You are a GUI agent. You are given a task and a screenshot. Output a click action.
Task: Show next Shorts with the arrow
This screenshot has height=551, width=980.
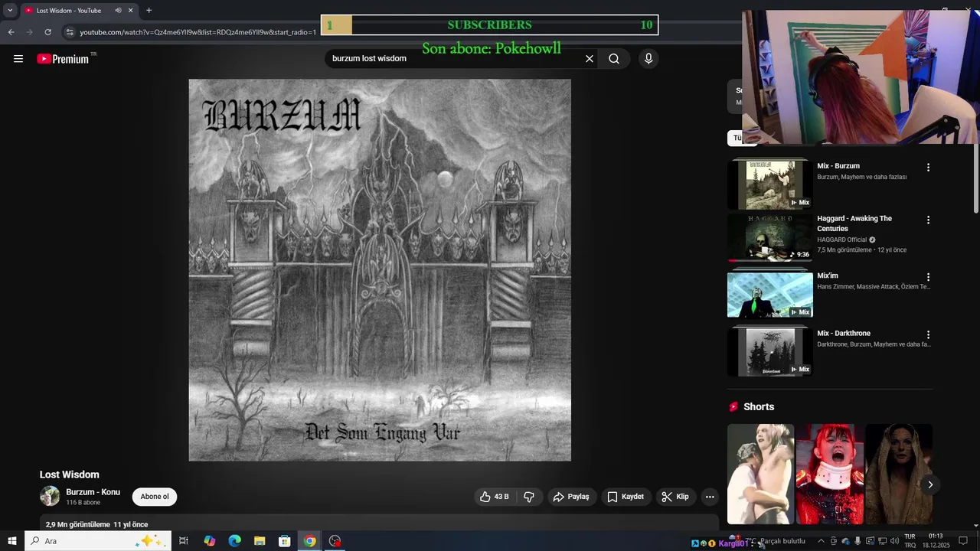[x=930, y=484]
